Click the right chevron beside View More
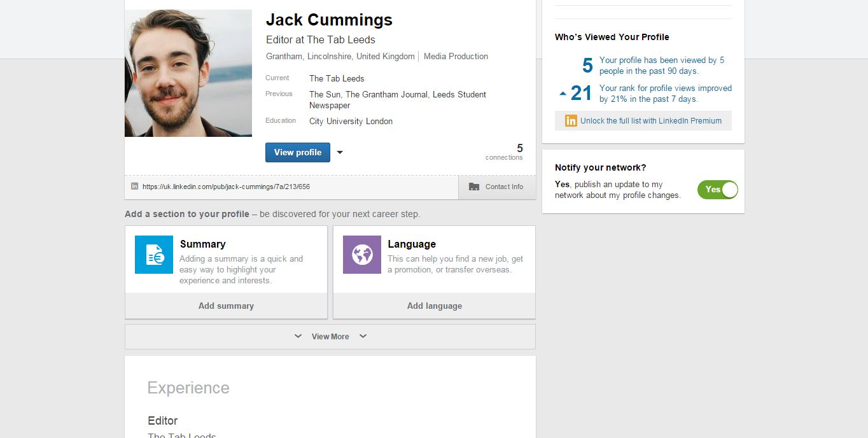Viewport: 868px width, 438px height. (x=363, y=336)
